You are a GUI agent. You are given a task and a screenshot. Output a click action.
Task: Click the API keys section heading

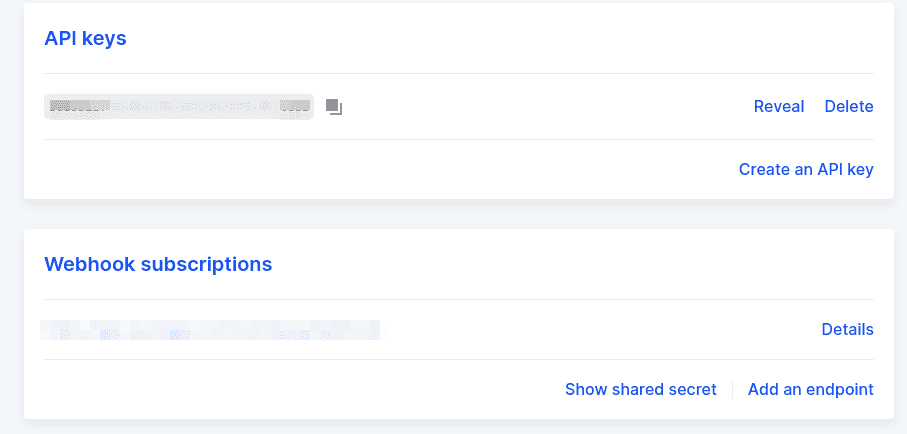(85, 38)
